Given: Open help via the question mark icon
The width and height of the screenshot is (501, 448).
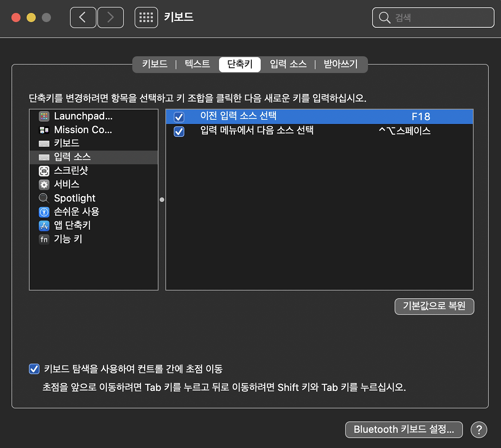Looking at the screenshot, I should coord(479,430).
